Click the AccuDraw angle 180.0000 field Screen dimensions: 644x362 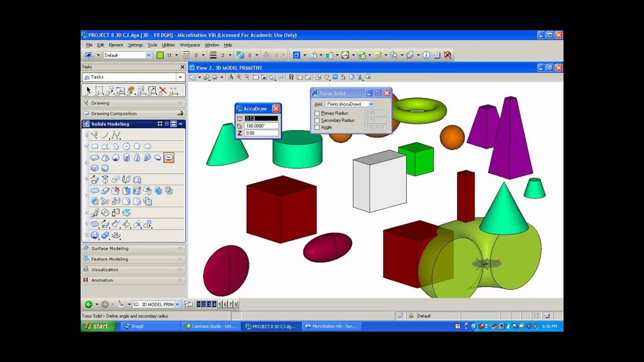coord(261,126)
